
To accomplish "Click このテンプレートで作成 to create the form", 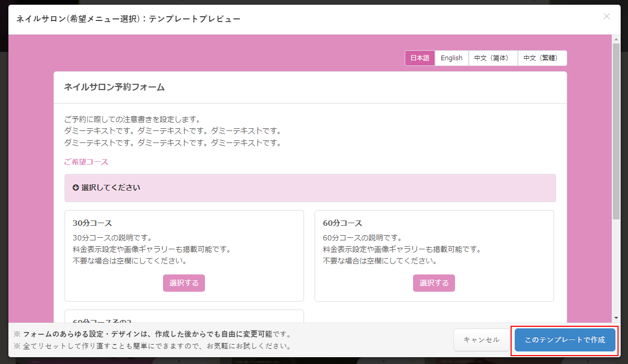I will click(565, 340).
